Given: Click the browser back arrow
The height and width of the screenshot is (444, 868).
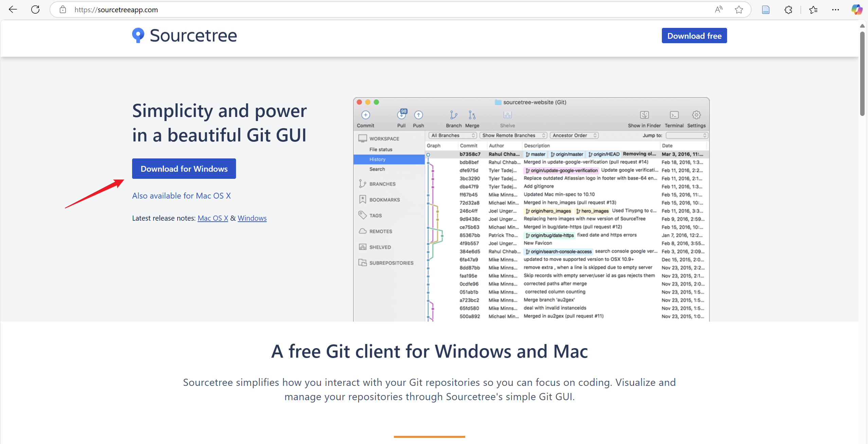Looking at the screenshot, I should tap(13, 10).
